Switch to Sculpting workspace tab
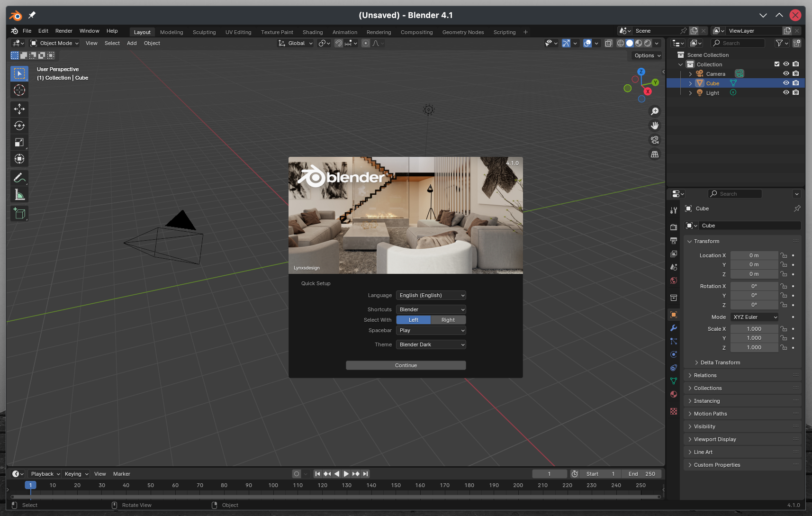 click(204, 32)
